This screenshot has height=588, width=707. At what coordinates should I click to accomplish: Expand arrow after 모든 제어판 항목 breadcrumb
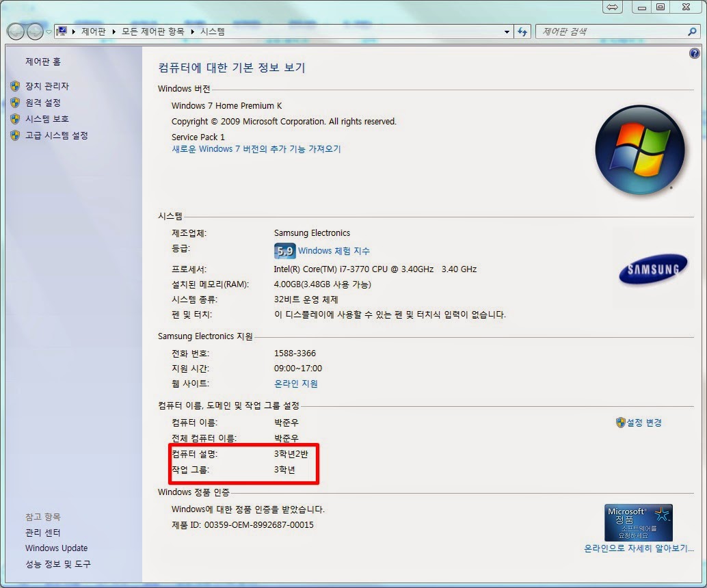click(x=193, y=31)
